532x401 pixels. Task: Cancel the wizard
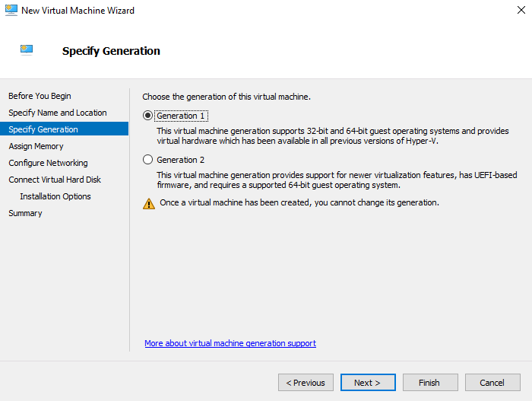click(492, 383)
